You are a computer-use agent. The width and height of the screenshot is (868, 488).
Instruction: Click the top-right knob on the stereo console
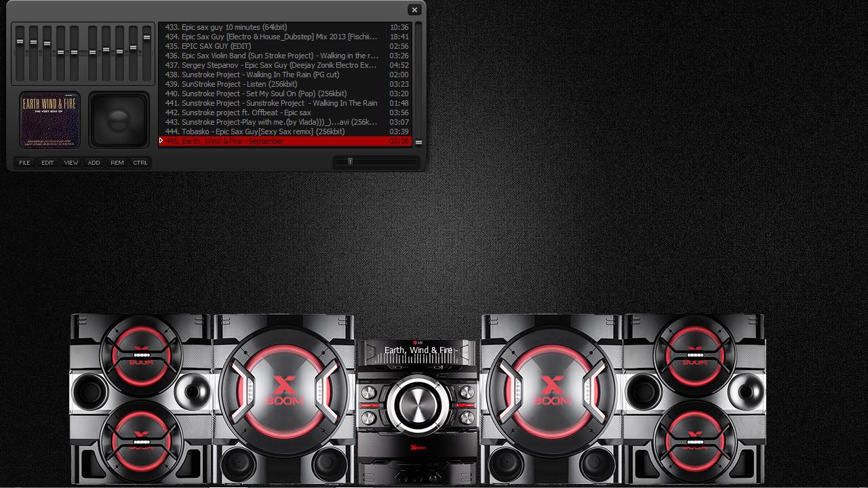click(x=467, y=393)
